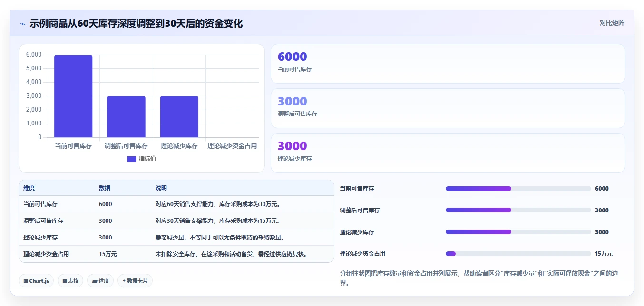Click the 理论减少资金占用 progress bar showing 15万元
Image resolution: width=644 pixels, height=306 pixels.
518,254
